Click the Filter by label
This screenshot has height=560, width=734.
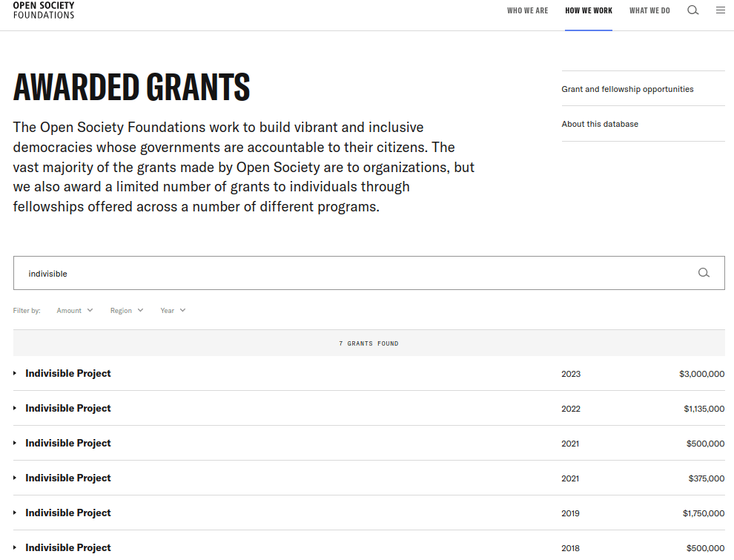(27, 311)
